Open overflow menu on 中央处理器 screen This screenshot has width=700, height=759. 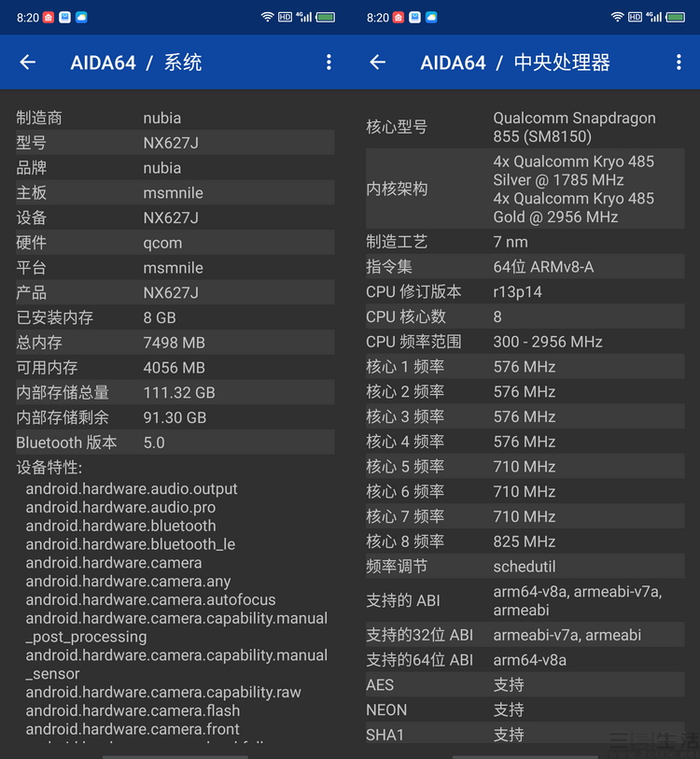679,62
